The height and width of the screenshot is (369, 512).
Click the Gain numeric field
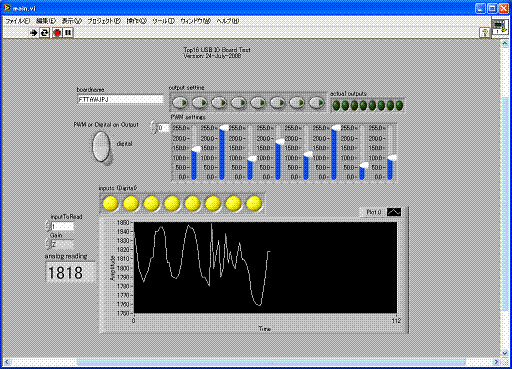[x=63, y=244]
